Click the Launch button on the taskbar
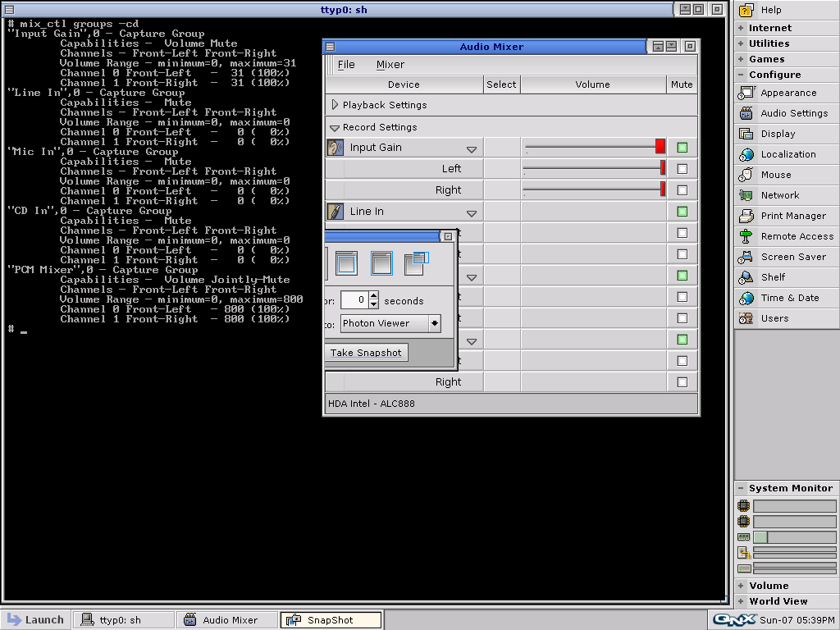 point(35,620)
